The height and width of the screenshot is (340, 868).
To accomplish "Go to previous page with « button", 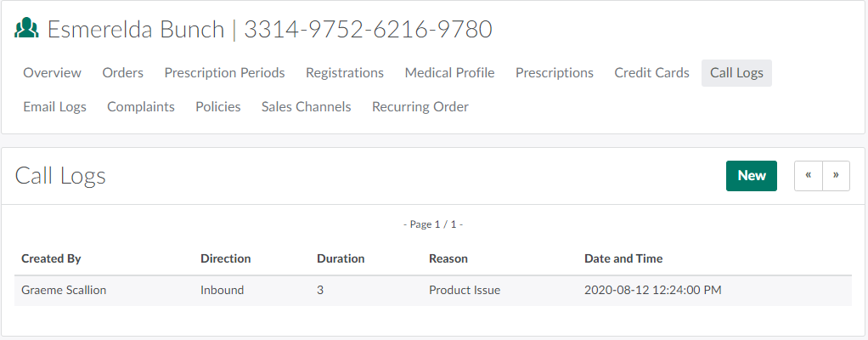I will click(x=809, y=175).
